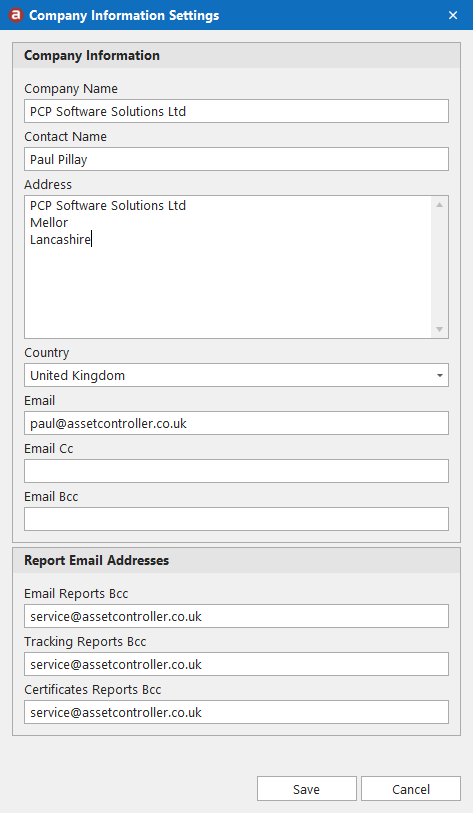Click the "Certificates Reports Bcc" label
This screenshot has width=473, height=813.
coord(92,690)
